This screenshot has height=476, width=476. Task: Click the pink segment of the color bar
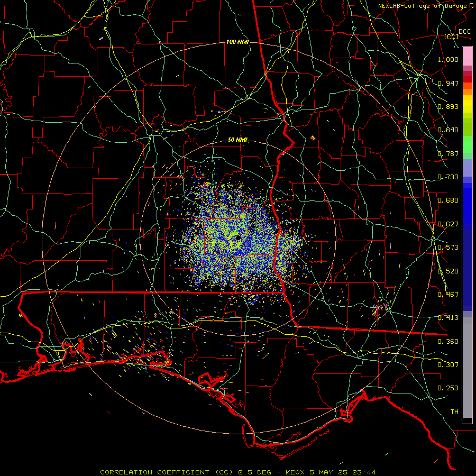point(467,56)
